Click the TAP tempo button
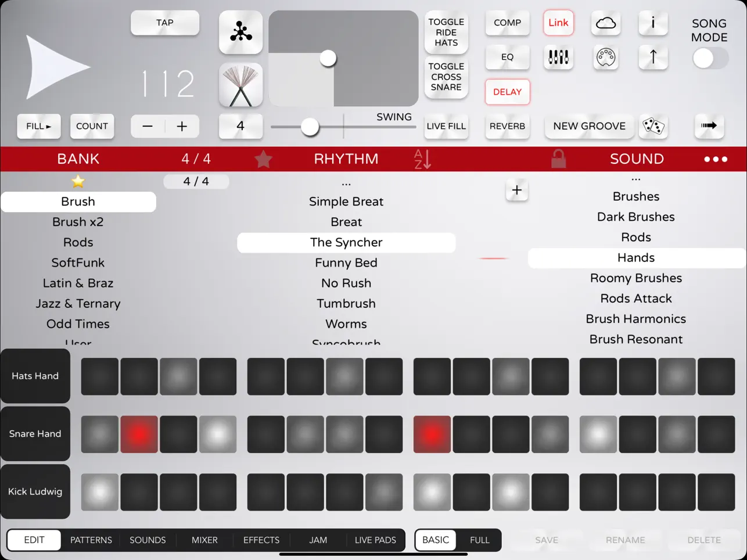The image size is (747, 560). tap(165, 23)
